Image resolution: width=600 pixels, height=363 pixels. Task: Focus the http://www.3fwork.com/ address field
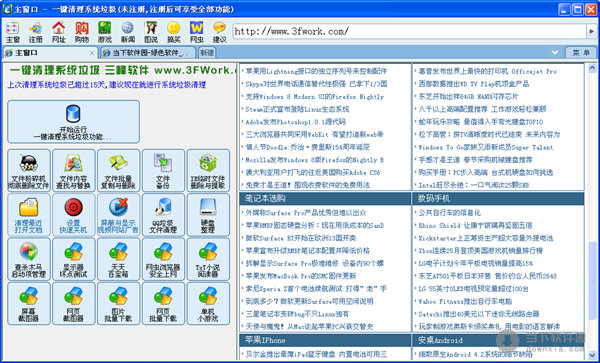(x=409, y=31)
